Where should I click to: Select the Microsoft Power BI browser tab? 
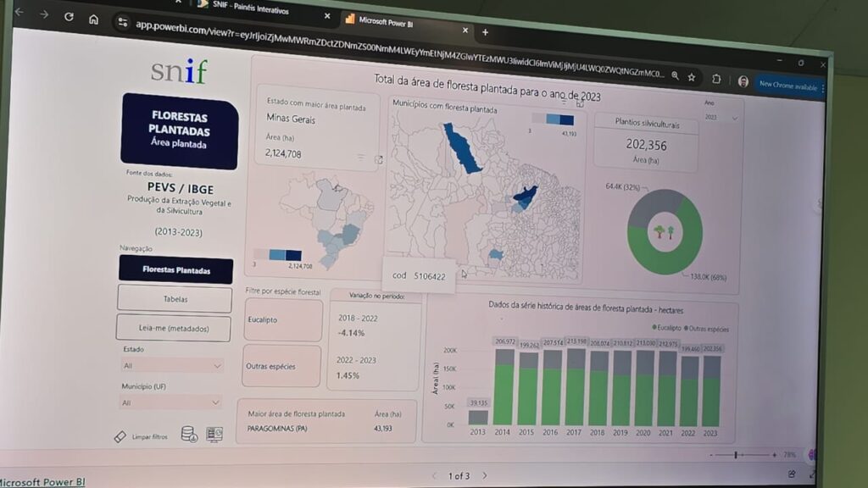pyautogui.click(x=386, y=23)
